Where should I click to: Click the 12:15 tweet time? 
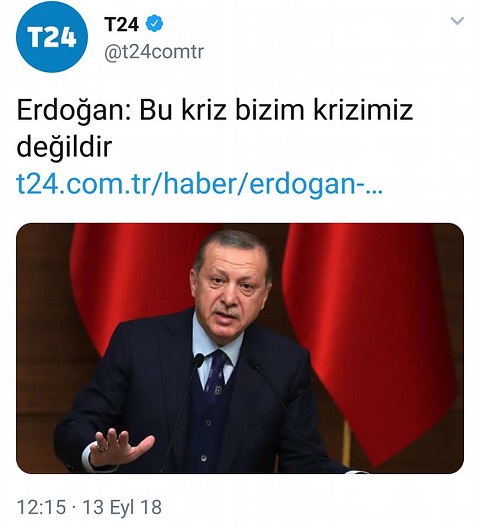click(x=41, y=507)
